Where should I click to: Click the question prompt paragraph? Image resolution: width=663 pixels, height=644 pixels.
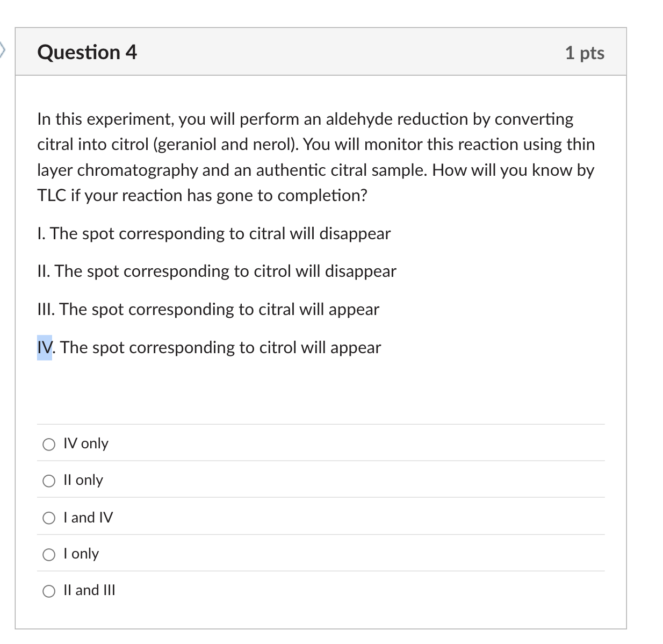[316, 157]
